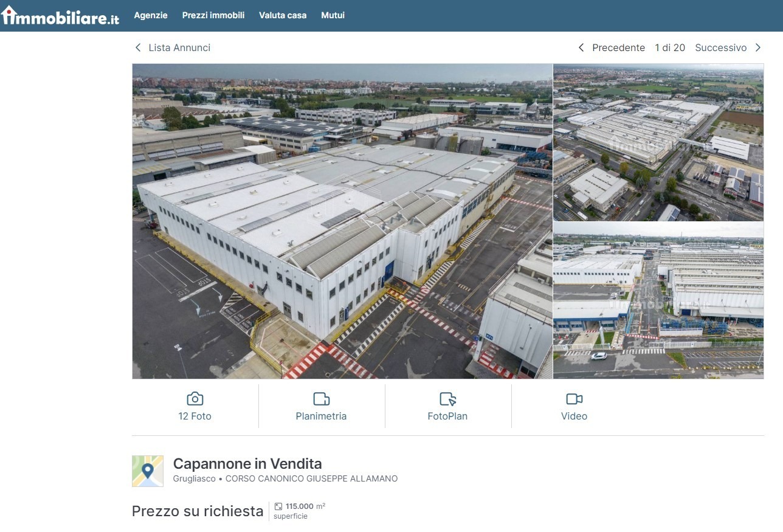Image resolution: width=783 pixels, height=532 pixels.
Task: Click the Precedente link
Action: click(618, 47)
